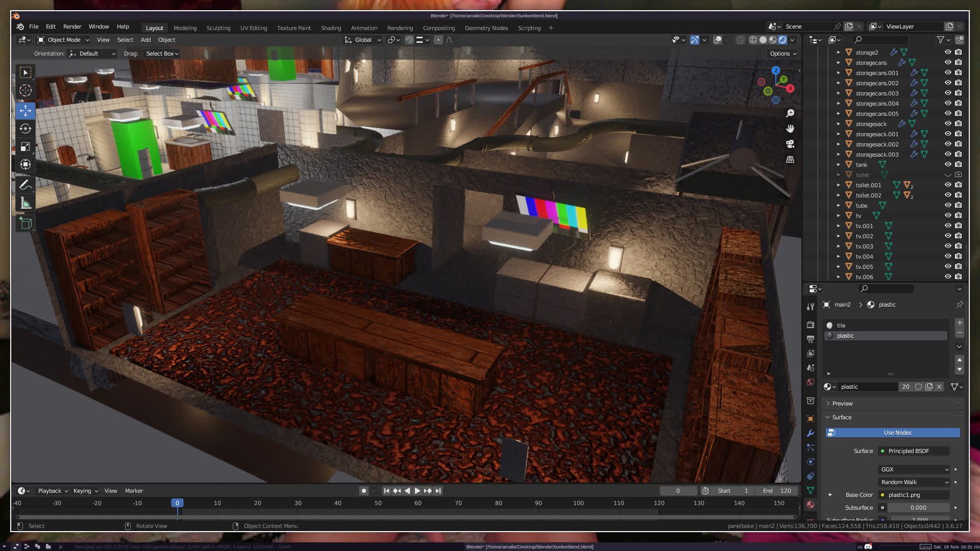Select the Measure tool

point(26,204)
